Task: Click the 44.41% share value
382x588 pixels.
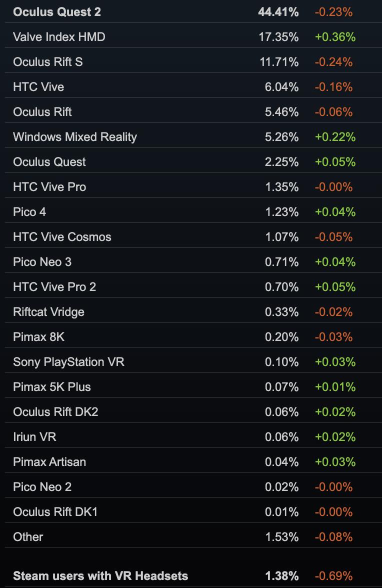Action: (x=278, y=12)
